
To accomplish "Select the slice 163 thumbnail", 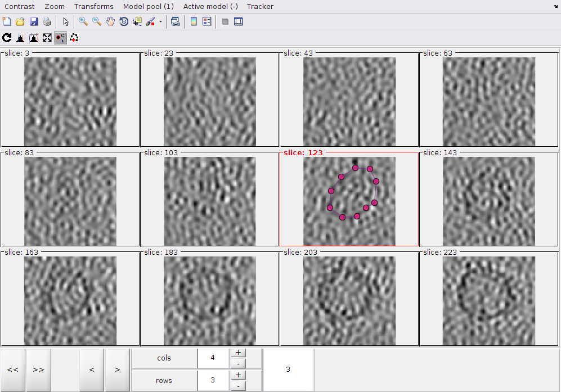I will tap(70, 300).
